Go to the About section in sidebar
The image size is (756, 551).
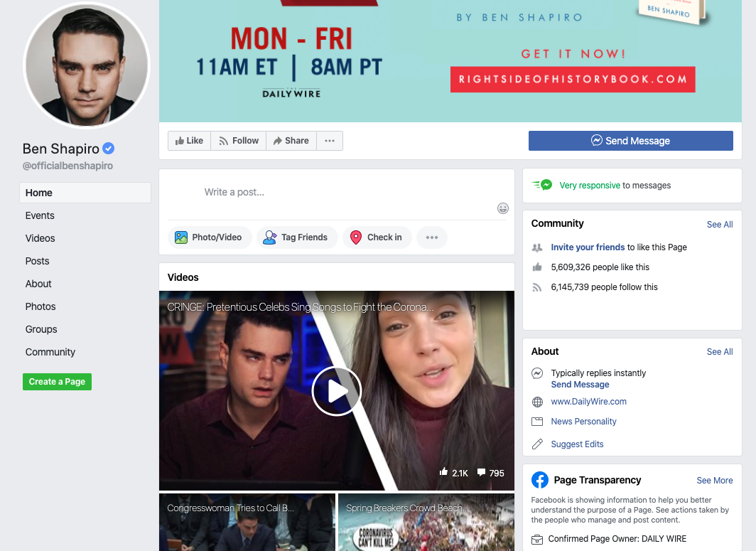38,284
